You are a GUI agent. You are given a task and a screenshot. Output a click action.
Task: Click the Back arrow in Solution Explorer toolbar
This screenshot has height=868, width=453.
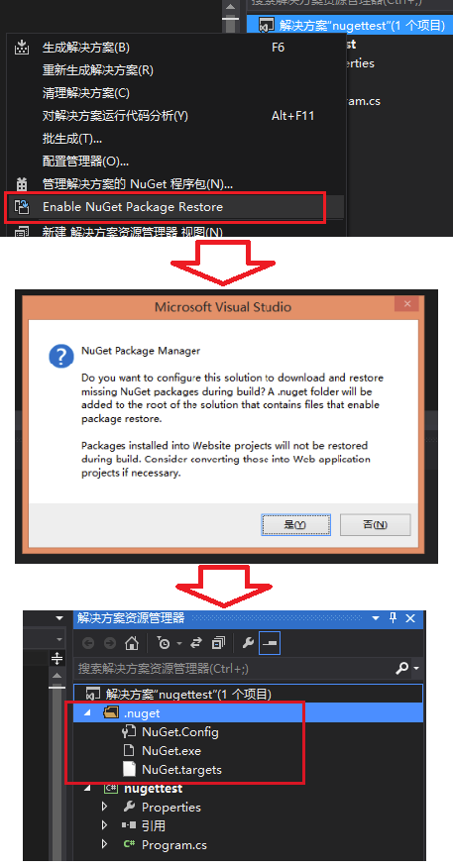[x=88, y=643]
